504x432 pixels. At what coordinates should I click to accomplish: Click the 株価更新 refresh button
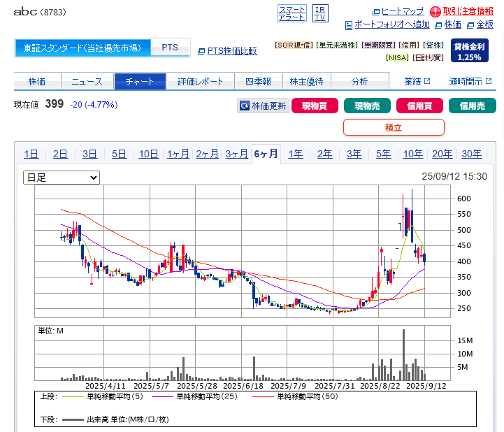263,106
